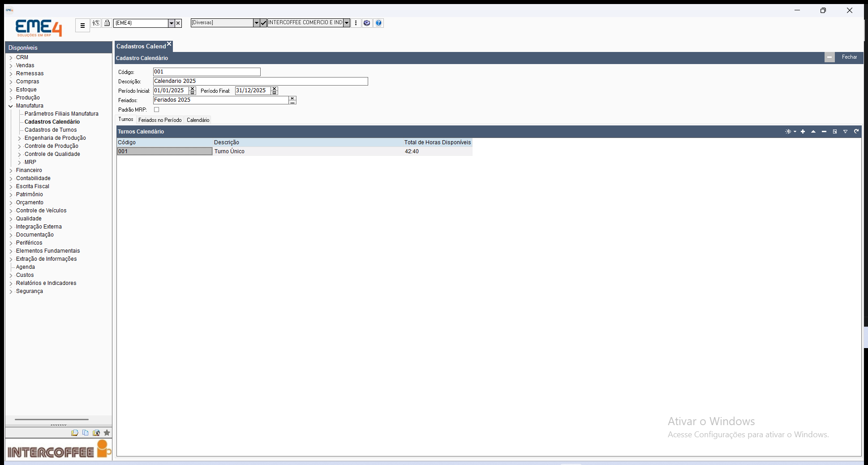Open the gear settings icon
The height and width of the screenshot is (465, 868).
point(367,23)
